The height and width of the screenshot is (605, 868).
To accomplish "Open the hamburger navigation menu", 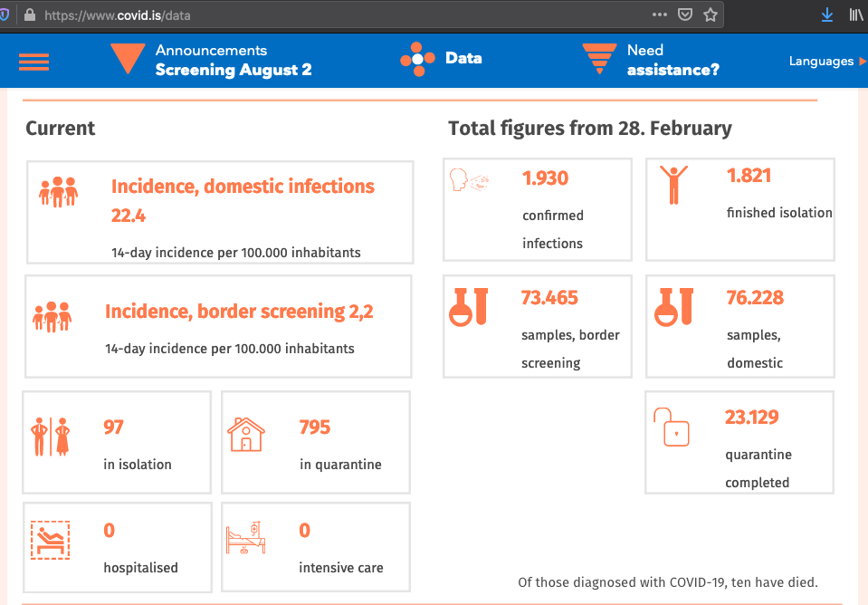I will click(x=33, y=61).
